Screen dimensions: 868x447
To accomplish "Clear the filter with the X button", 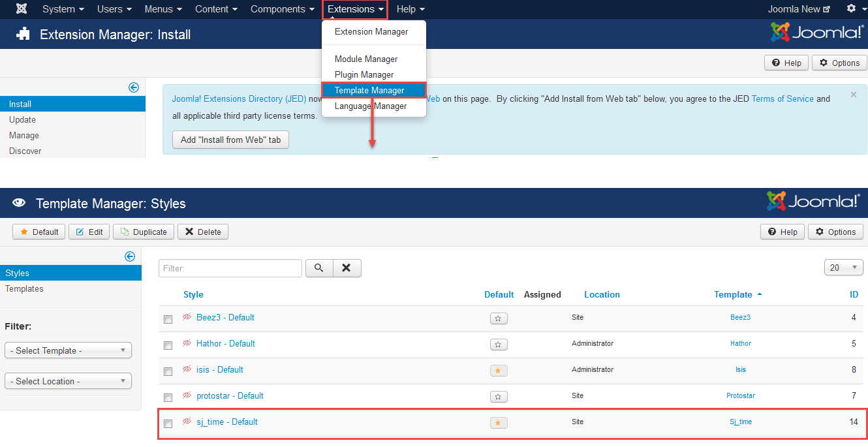I will point(347,268).
